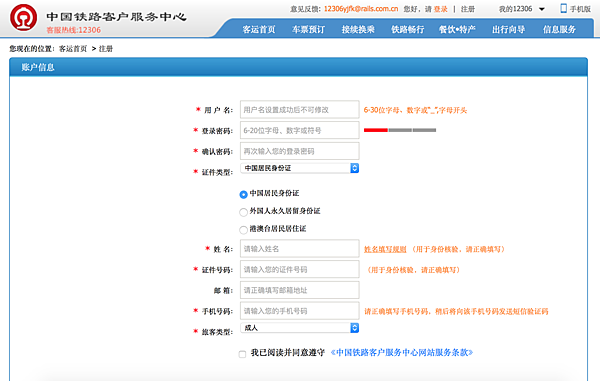Open the 出行向导 navigation tab
Image resolution: width=600 pixels, height=381 pixels.
509,29
